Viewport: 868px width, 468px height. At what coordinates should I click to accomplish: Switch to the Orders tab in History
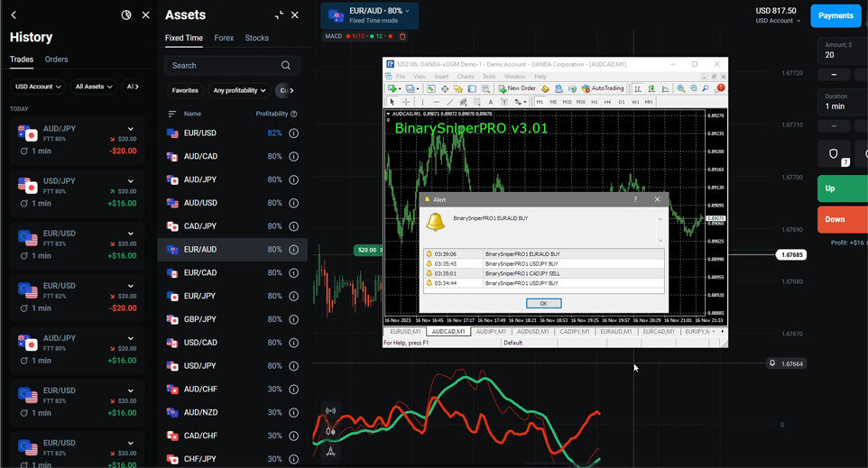point(57,60)
